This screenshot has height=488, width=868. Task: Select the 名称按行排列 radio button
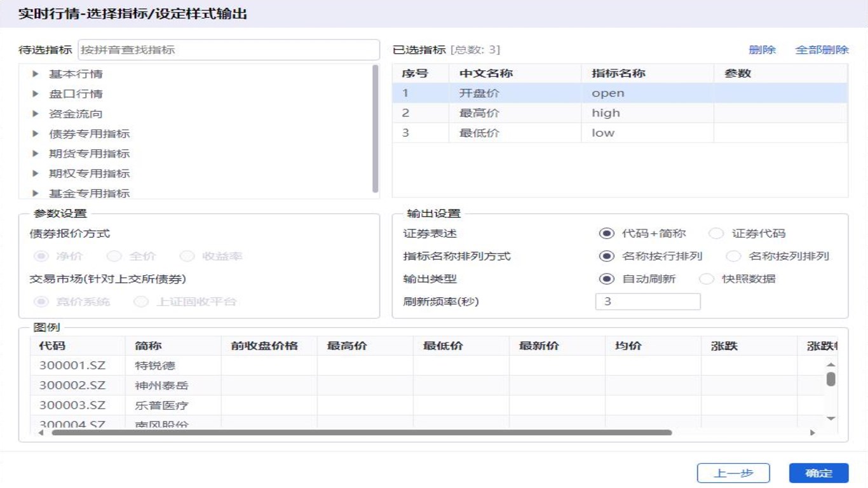click(607, 256)
